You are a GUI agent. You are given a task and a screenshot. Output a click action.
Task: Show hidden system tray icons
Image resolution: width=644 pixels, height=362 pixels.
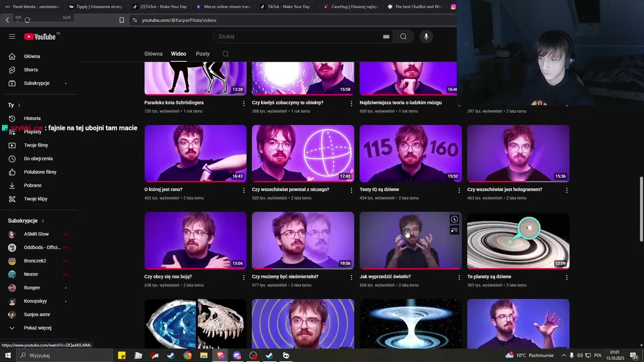[x=563, y=355]
